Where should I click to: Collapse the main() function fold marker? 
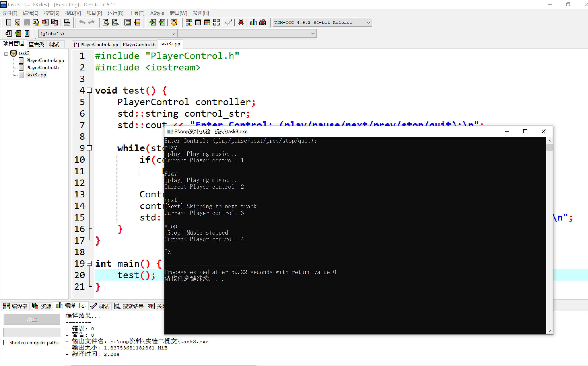click(89, 263)
